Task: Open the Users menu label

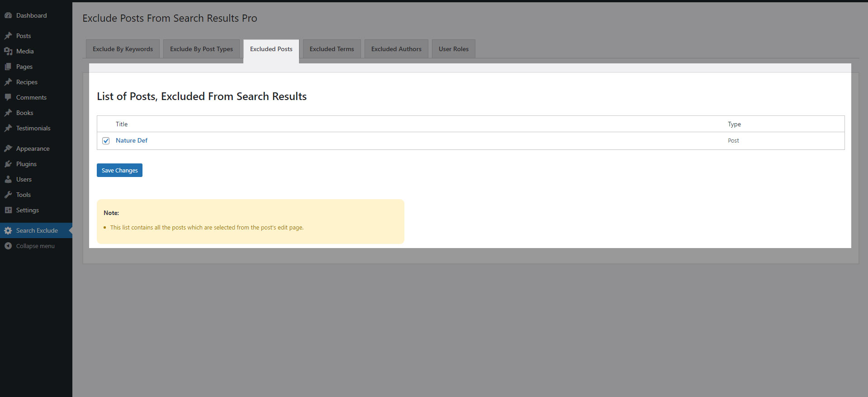Action: 24,179
